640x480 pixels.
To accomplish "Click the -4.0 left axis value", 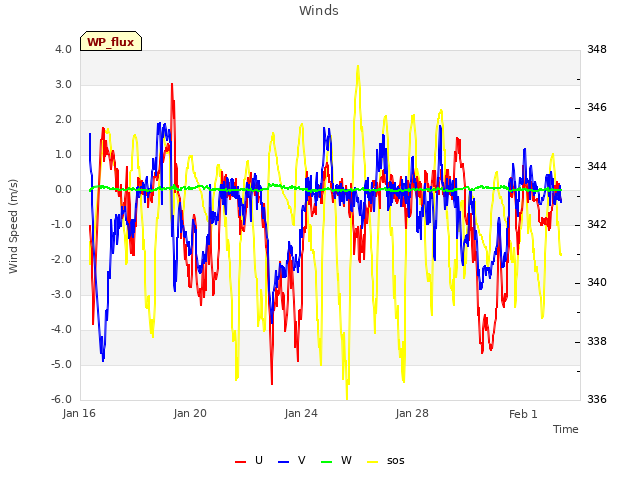I will click(61, 329).
